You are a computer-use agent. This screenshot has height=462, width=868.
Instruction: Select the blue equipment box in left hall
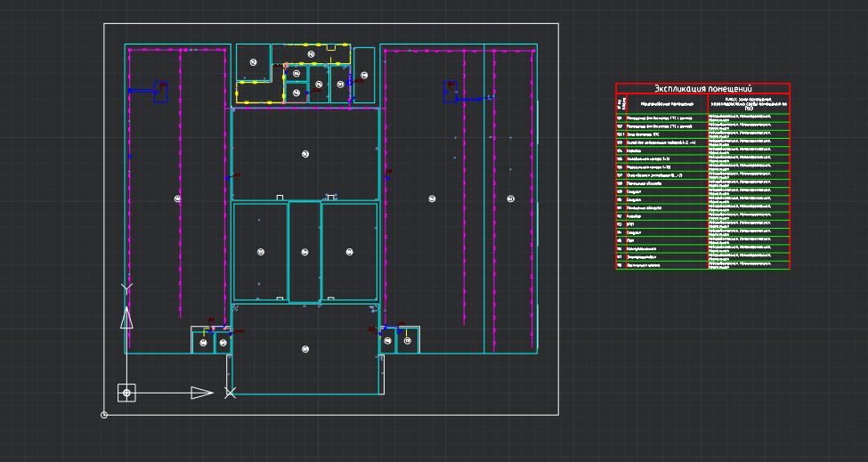pos(160,91)
